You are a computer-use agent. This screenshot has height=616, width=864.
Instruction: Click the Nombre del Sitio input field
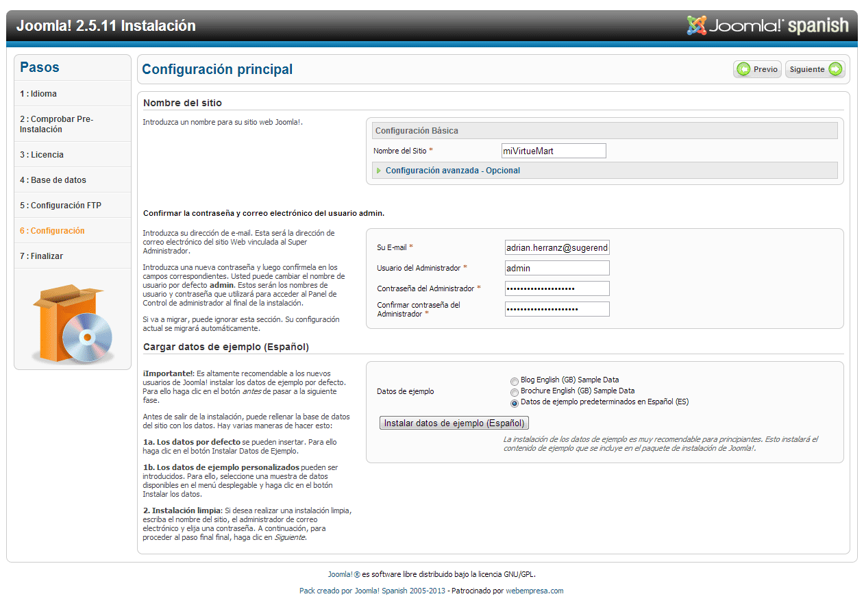[554, 151]
